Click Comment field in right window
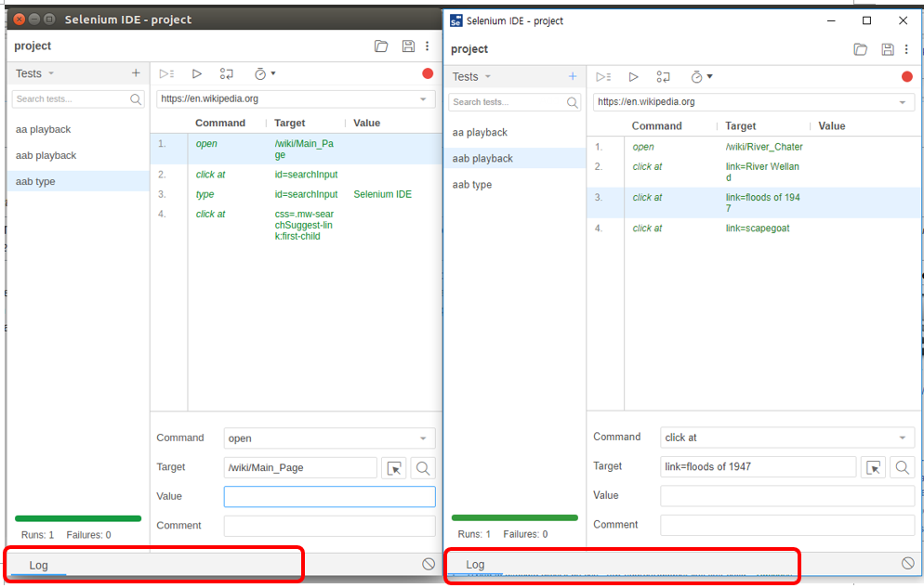 pos(787,525)
